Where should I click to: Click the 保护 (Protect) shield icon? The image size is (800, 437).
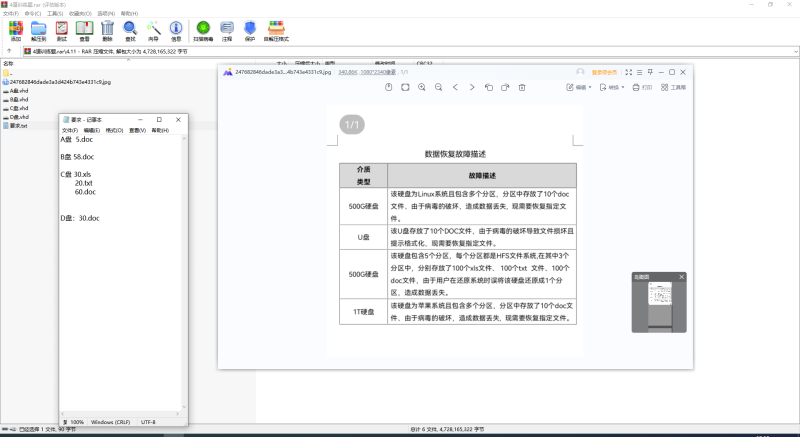pyautogui.click(x=249, y=31)
